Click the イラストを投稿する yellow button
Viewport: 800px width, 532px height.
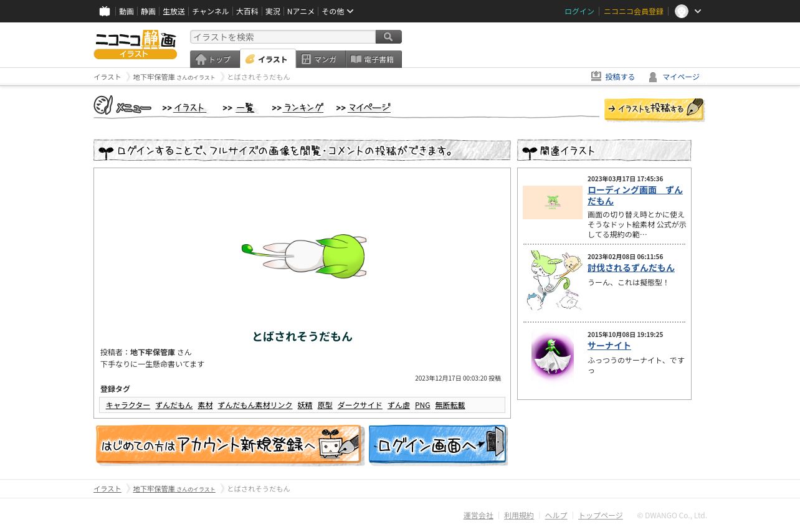pyautogui.click(x=654, y=110)
